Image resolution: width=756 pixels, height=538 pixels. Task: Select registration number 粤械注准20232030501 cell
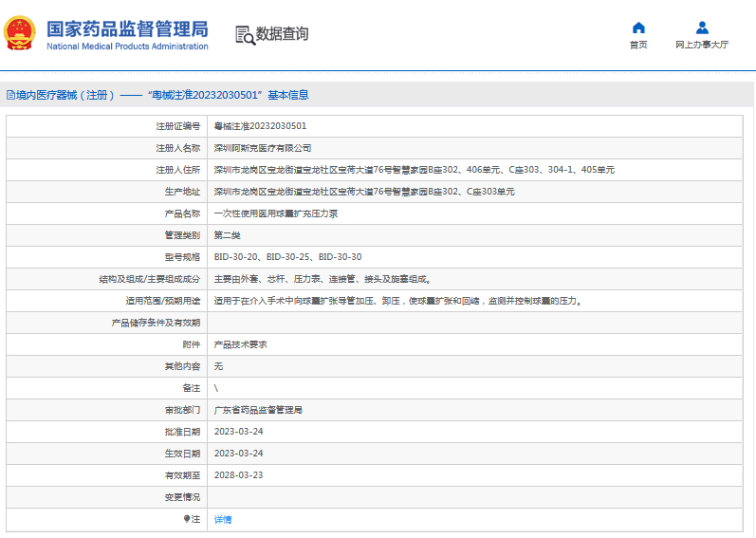[x=260, y=126]
